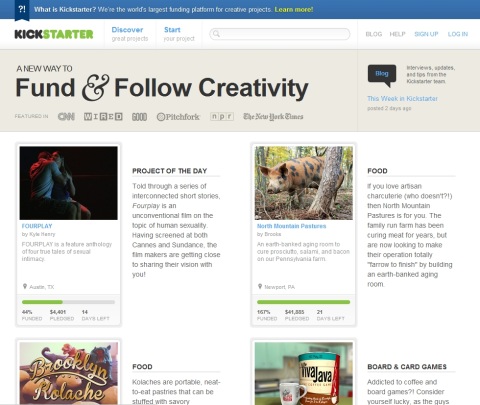
Task: Click the LOG IN link
Action: pyautogui.click(x=458, y=34)
